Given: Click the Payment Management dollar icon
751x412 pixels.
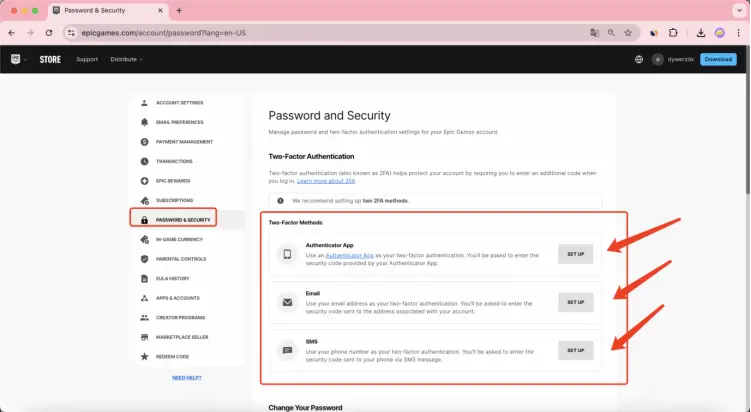Looking at the screenshot, I should (144, 142).
